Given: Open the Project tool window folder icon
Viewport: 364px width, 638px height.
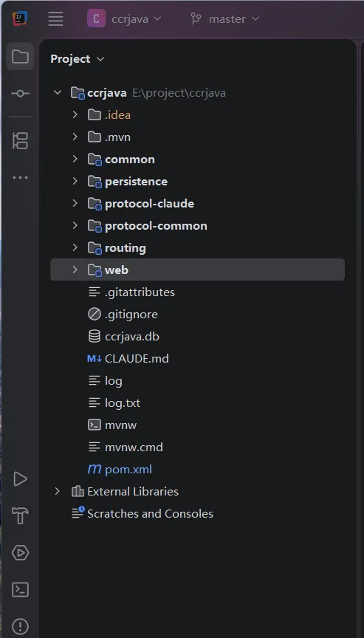Looking at the screenshot, I should tap(20, 57).
